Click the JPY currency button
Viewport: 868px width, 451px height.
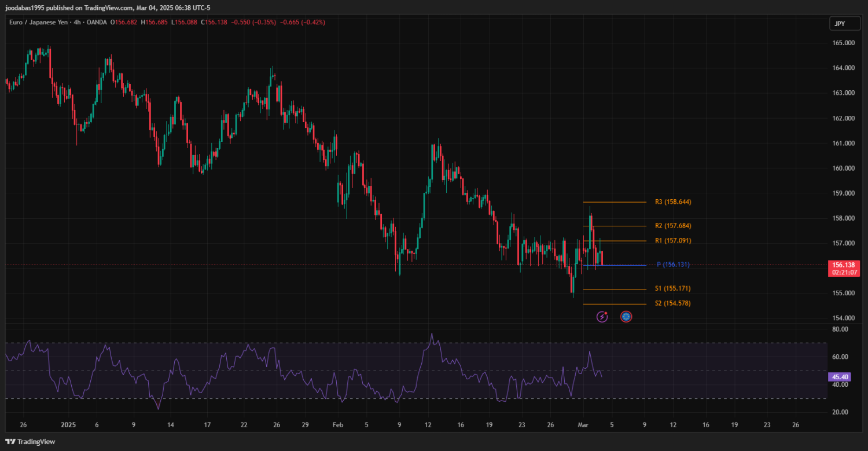pyautogui.click(x=839, y=24)
